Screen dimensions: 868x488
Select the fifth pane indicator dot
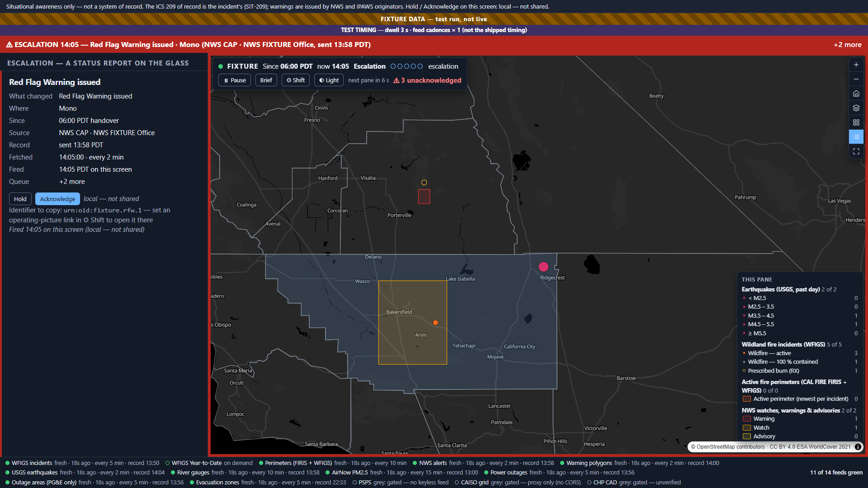click(x=420, y=66)
